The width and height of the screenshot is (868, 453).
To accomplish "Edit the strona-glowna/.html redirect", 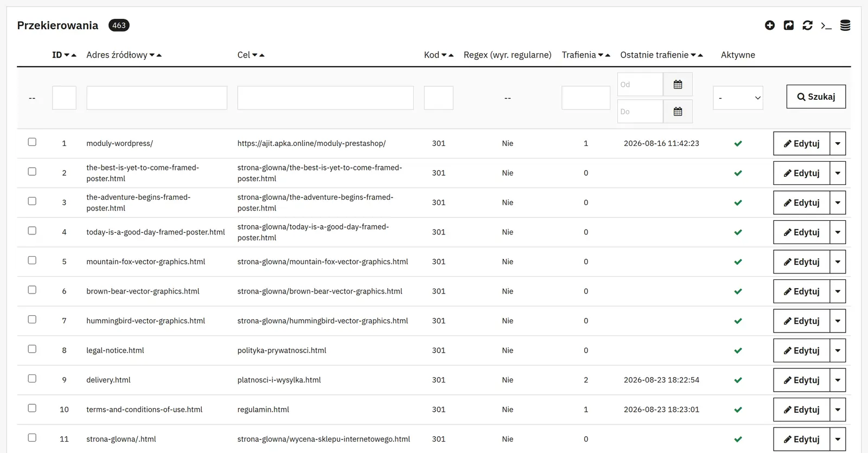I will [x=801, y=439].
